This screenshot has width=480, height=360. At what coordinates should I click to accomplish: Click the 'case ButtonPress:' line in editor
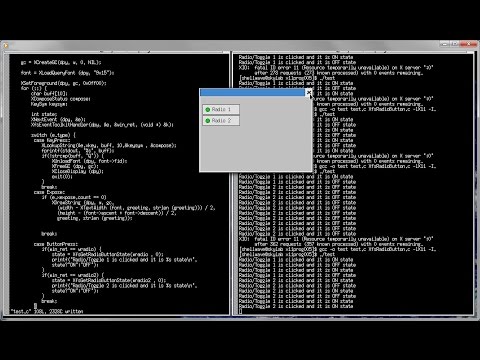pos(56,244)
